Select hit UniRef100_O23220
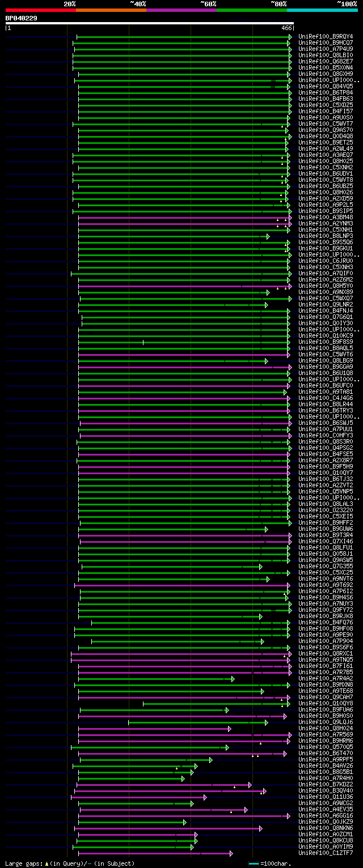363x868 pixels. pyautogui.click(x=326, y=510)
